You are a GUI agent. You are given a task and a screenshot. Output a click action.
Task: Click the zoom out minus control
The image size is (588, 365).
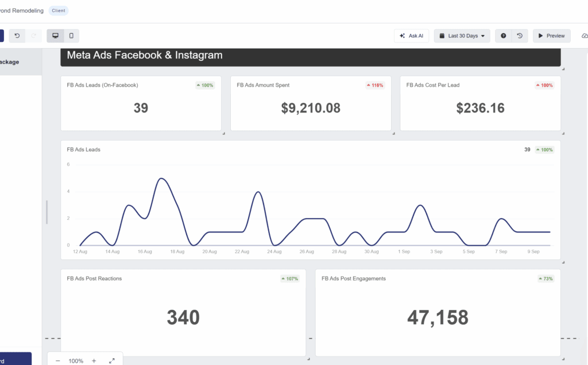57,360
